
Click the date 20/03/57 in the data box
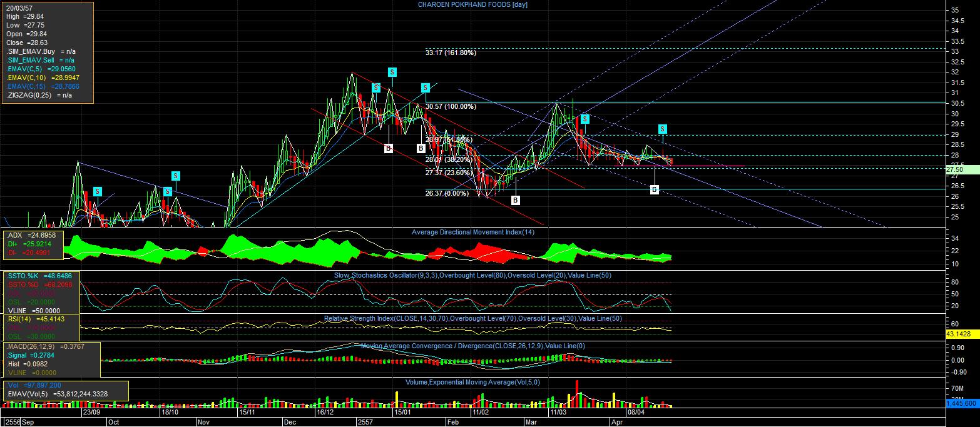(19, 8)
